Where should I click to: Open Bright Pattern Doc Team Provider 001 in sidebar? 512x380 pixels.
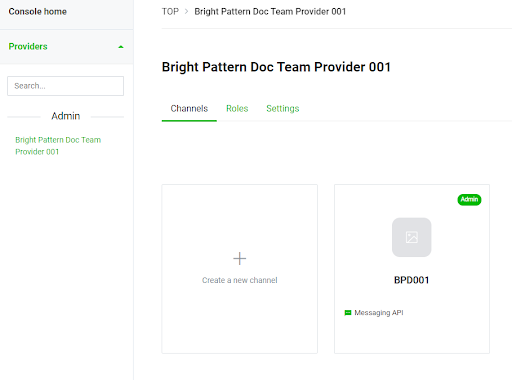pyautogui.click(x=58, y=146)
